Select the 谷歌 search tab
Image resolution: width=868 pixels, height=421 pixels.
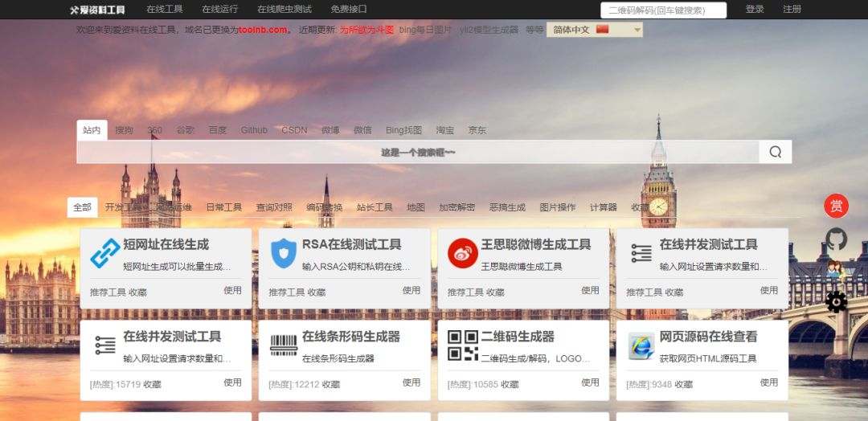click(186, 130)
